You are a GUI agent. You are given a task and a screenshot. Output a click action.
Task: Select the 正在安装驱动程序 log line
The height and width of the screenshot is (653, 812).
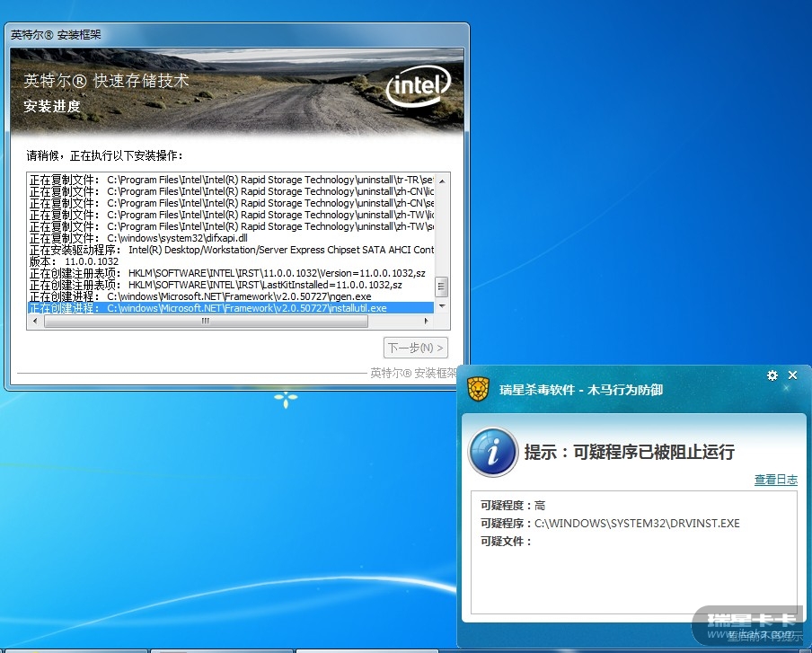point(231,250)
